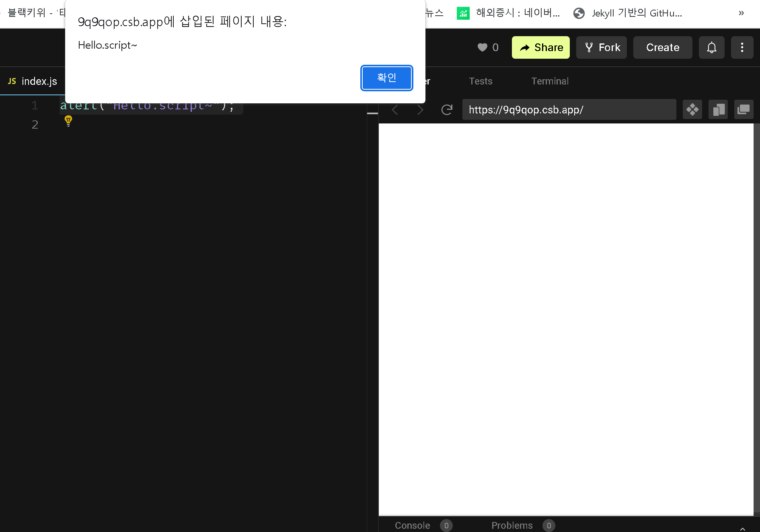The height and width of the screenshot is (532, 760).
Task: Go forward in the preview browser
Action: pos(420,110)
